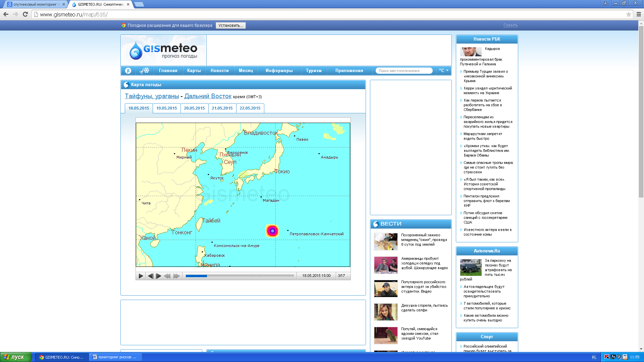
Task: Open the Месяц menu item
Action: [x=246, y=70]
